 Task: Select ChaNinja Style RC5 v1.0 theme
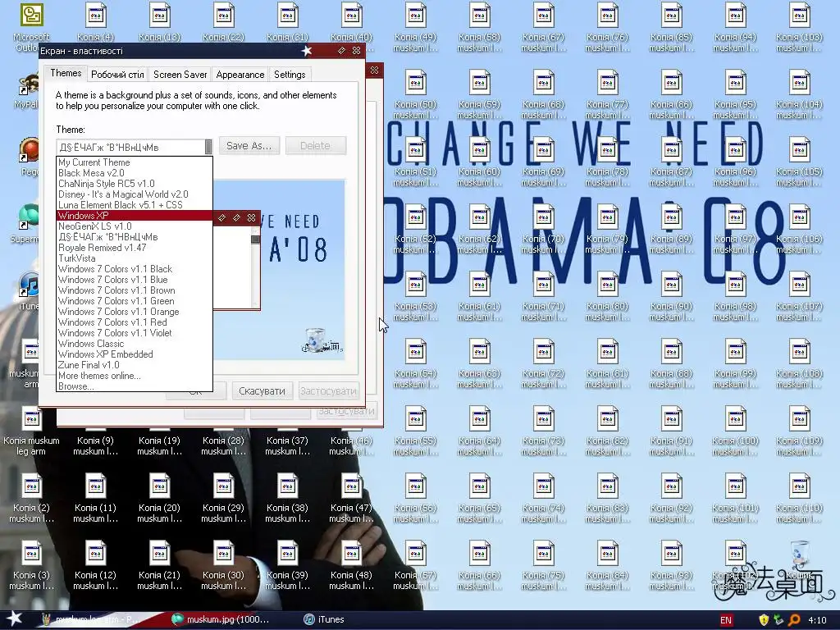[135, 184]
